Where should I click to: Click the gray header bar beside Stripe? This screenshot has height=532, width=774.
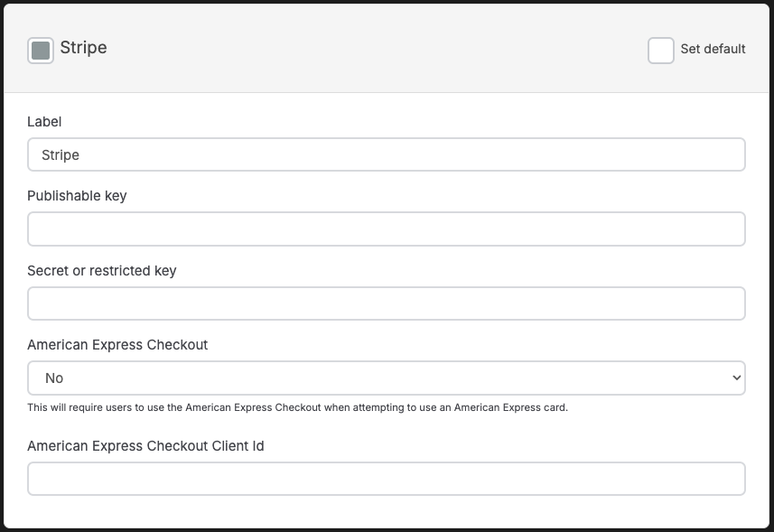pyautogui.click(x=375, y=50)
